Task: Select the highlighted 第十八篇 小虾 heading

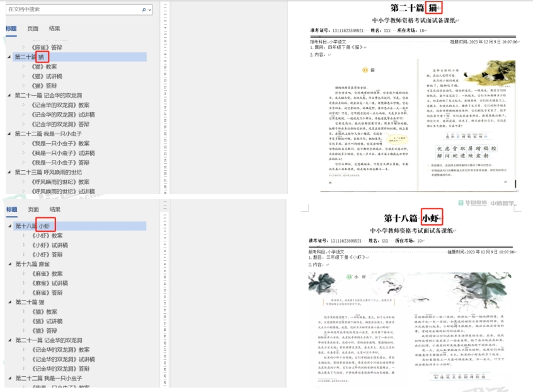Action: point(35,226)
